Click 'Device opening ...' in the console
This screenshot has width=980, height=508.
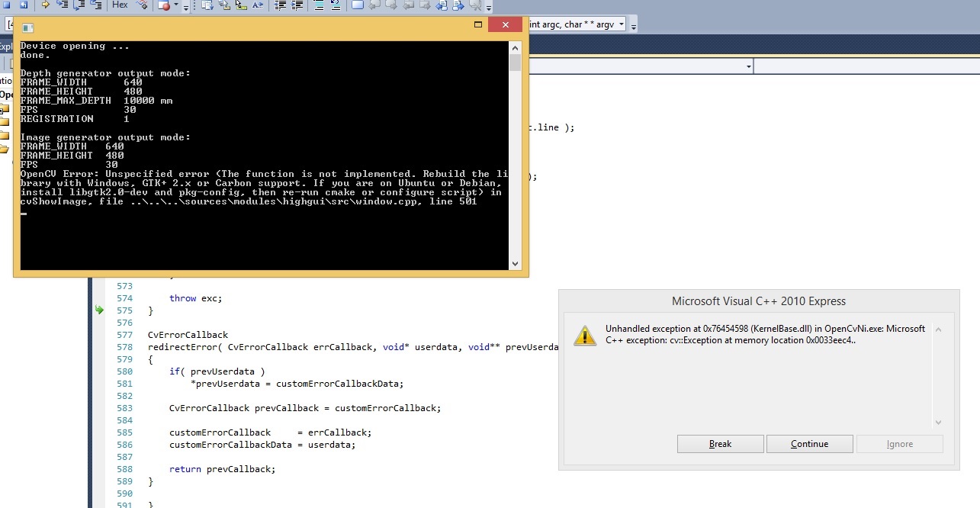pos(75,46)
